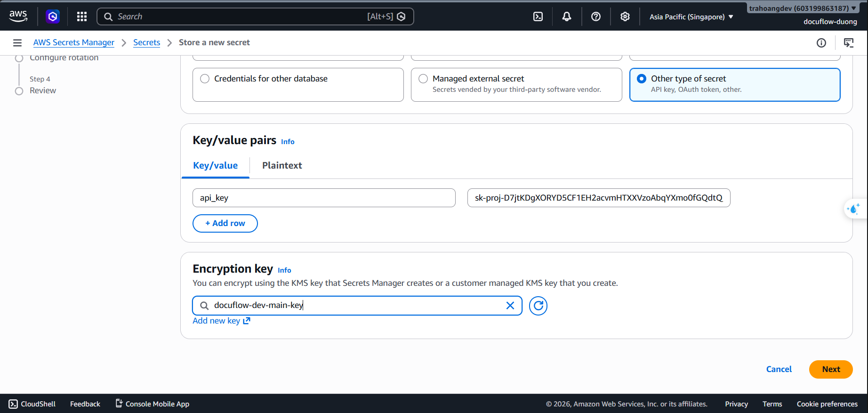Open Privacy link in footer

(737, 404)
